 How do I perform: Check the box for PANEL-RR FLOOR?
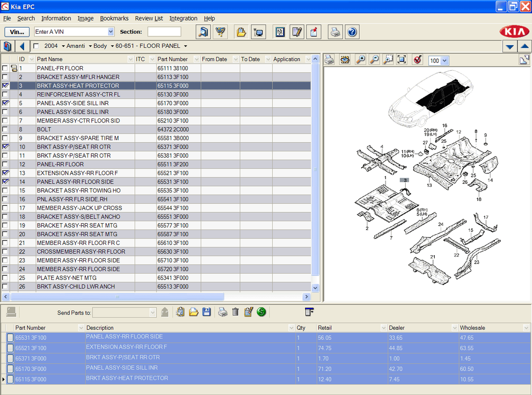click(5, 164)
